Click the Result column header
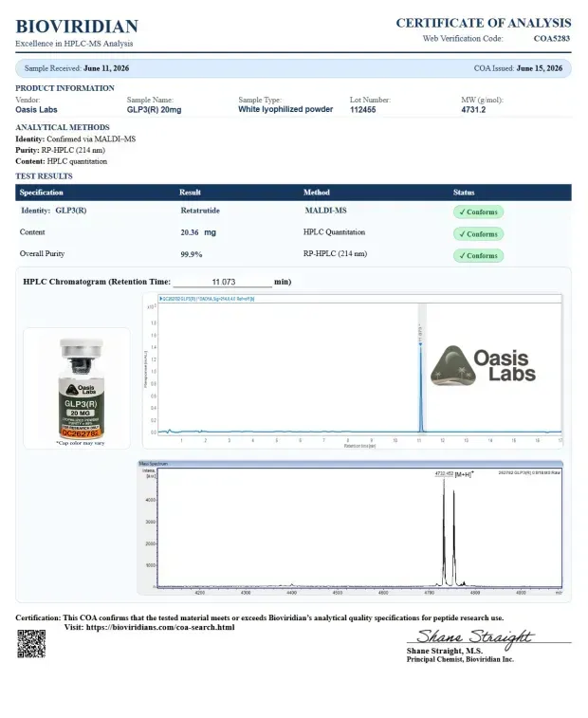The height and width of the screenshot is (718, 588). [x=190, y=193]
